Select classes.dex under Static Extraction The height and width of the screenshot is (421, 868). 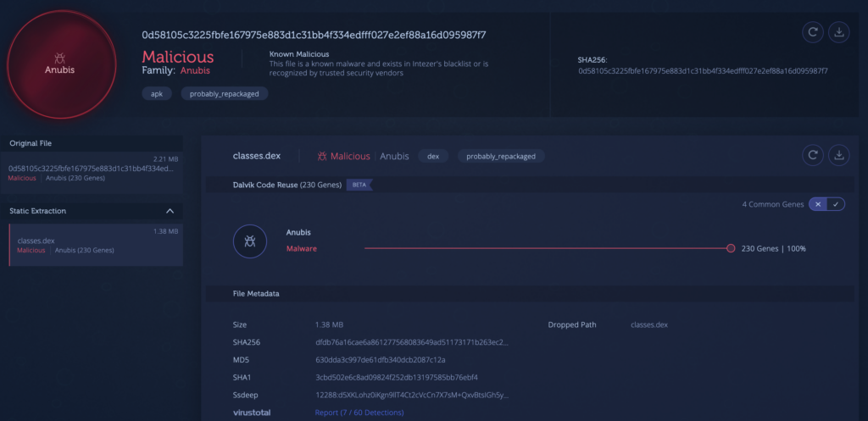pos(96,245)
